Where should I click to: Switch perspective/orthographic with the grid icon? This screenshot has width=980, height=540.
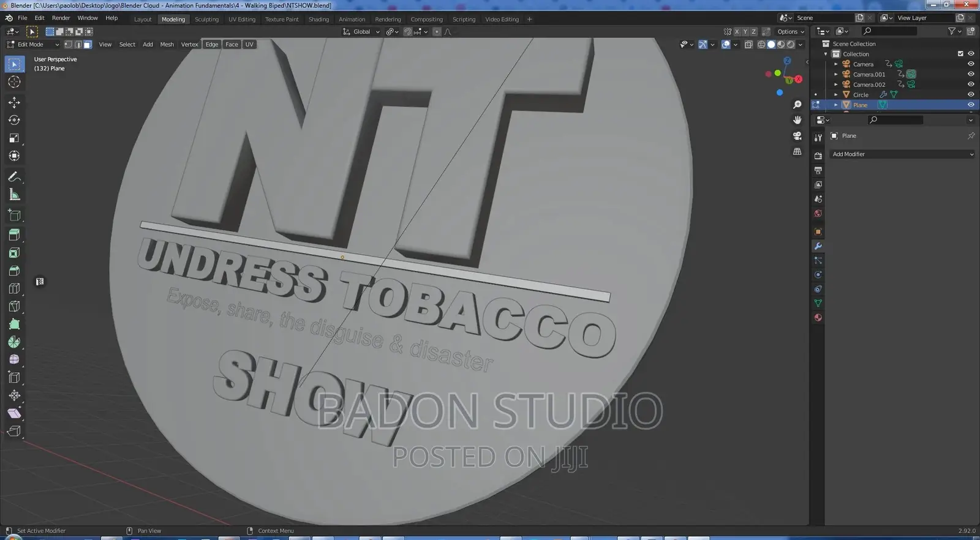(x=797, y=151)
